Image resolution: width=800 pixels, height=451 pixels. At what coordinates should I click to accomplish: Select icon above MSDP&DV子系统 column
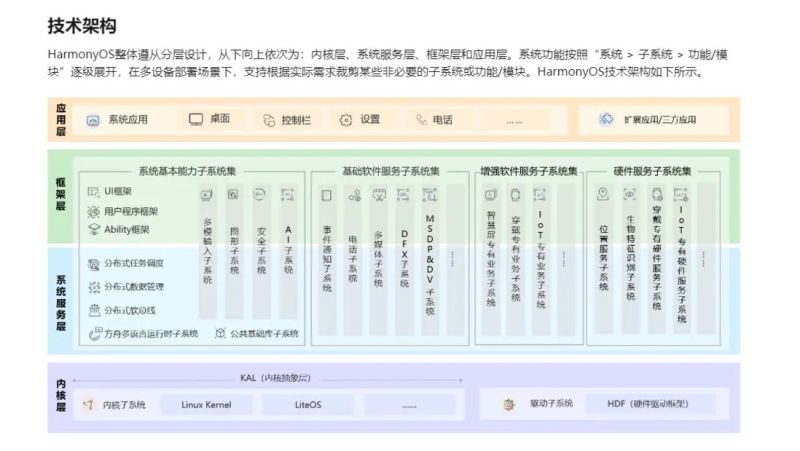pos(430,195)
